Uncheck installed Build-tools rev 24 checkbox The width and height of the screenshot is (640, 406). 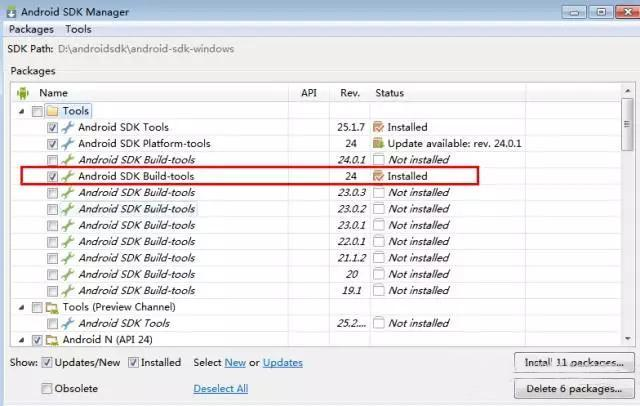click(x=52, y=177)
